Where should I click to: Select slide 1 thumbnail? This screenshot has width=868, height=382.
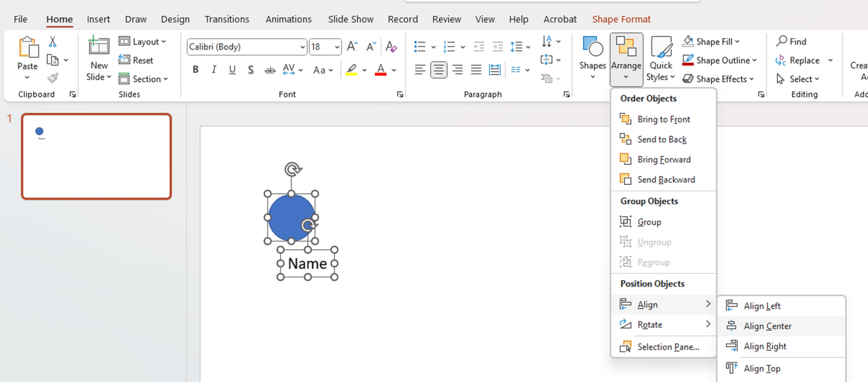pos(97,156)
